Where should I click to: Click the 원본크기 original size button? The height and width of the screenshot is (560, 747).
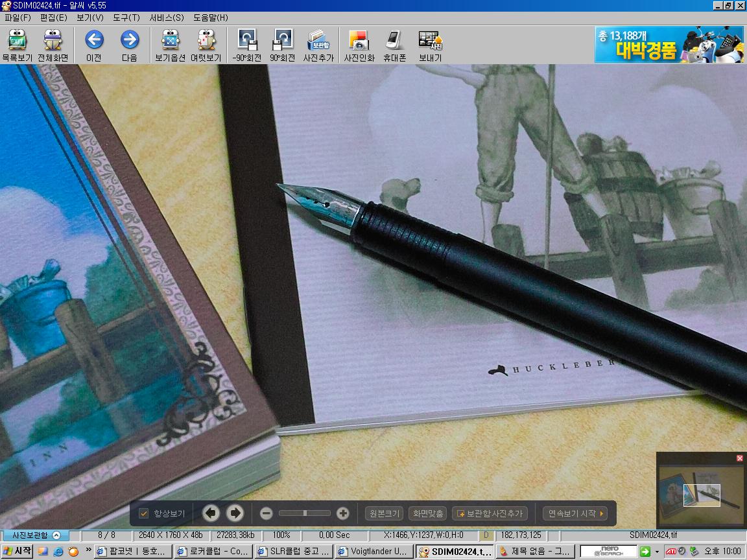[384, 514]
